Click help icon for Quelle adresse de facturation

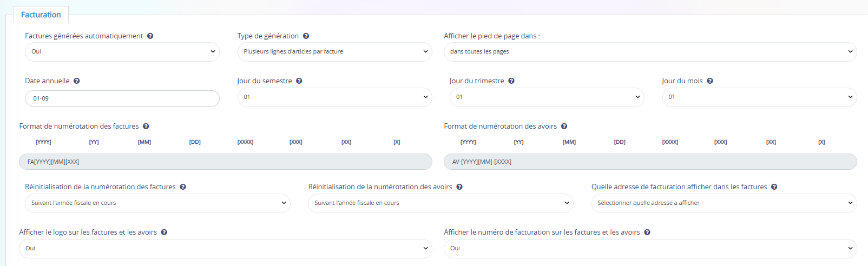coord(774,187)
